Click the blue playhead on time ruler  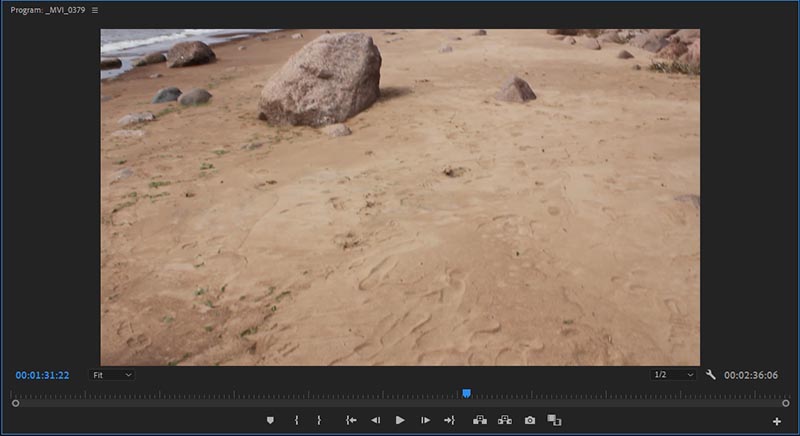[x=466, y=393]
